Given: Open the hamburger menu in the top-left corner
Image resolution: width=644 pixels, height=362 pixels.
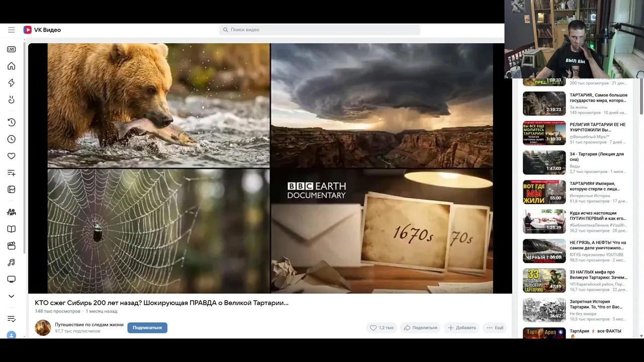Looking at the screenshot, I should click(x=11, y=30).
